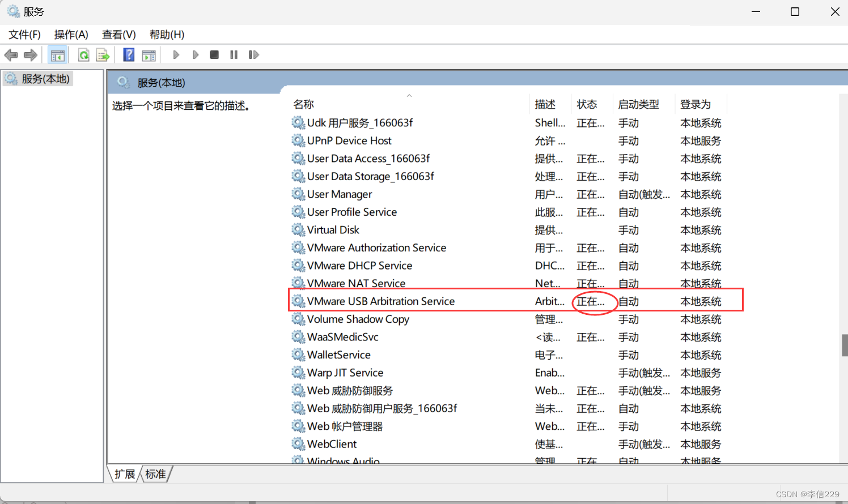Maximize the 服务 window
Screen dimensions: 848x504
click(795, 12)
